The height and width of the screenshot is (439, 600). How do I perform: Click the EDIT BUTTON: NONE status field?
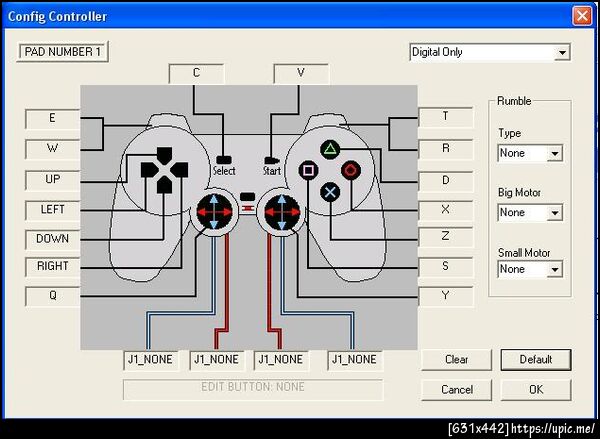(x=253, y=389)
